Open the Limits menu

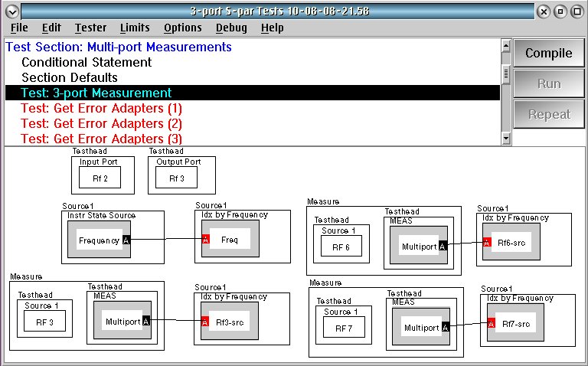(135, 28)
